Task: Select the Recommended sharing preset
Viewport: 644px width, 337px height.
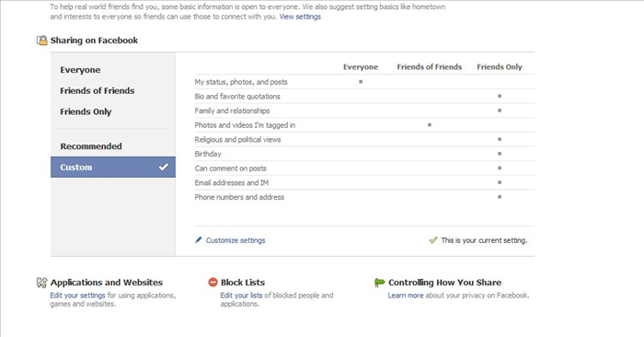Action: [91, 146]
